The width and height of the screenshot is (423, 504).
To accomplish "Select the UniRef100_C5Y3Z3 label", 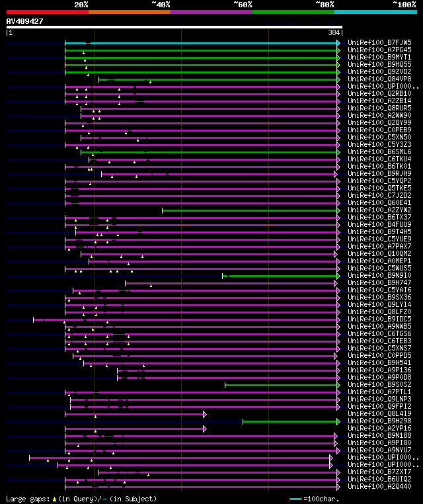I will [379, 144].
